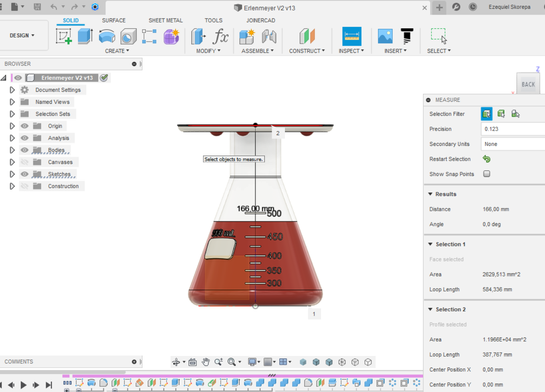Expand the Sketches folder tree
This screenshot has width=545, height=392.
(x=12, y=174)
